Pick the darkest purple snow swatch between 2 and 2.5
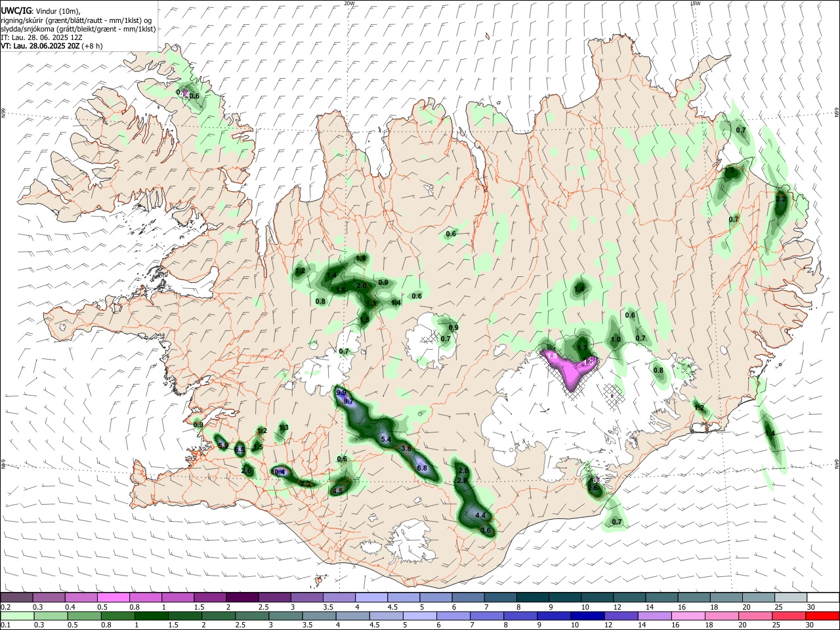Screen dimensions: 840x630 coord(241,597)
